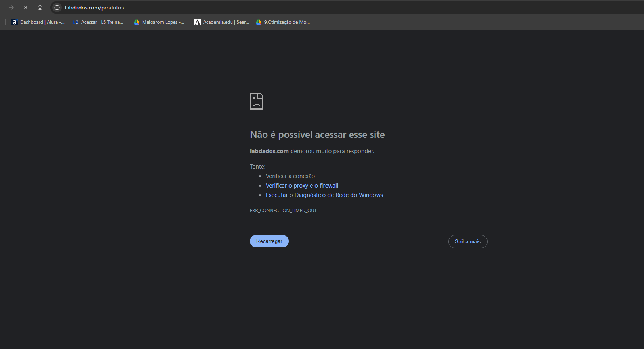The height and width of the screenshot is (349, 644).
Task: Go to the home page icon
Action: click(x=40, y=8)
